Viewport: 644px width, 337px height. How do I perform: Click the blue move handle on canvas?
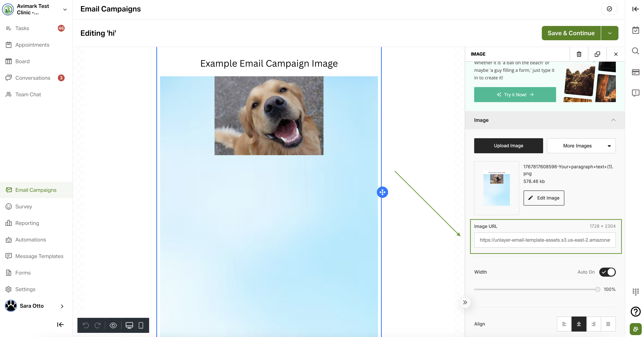click(x=382, y=192)
